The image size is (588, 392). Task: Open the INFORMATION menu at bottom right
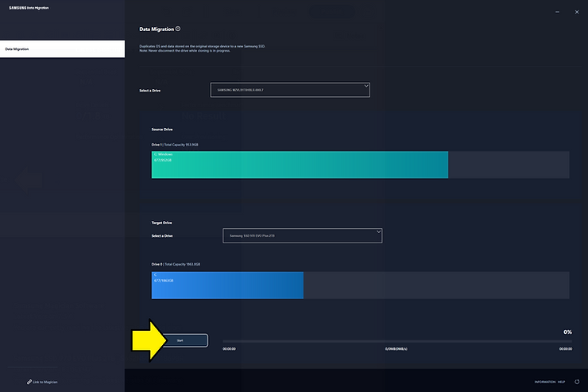tap(545, 382)
